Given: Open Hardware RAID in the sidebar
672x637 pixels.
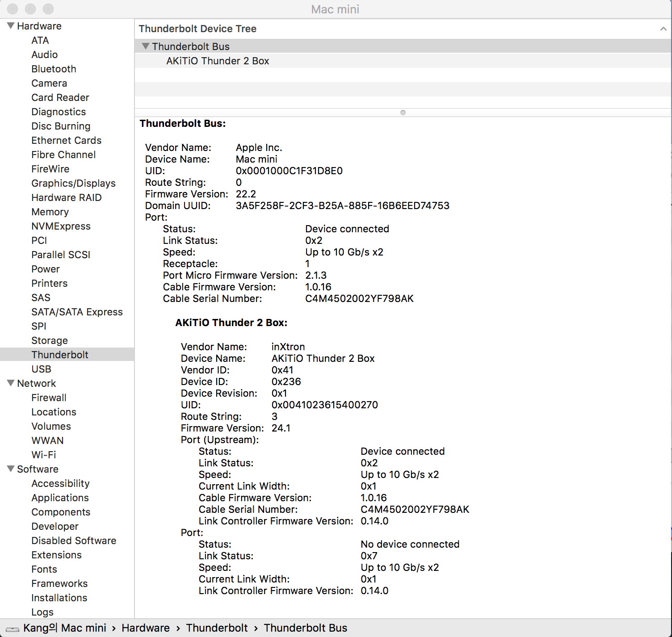Looking at the screenshot, I should 67,197.
